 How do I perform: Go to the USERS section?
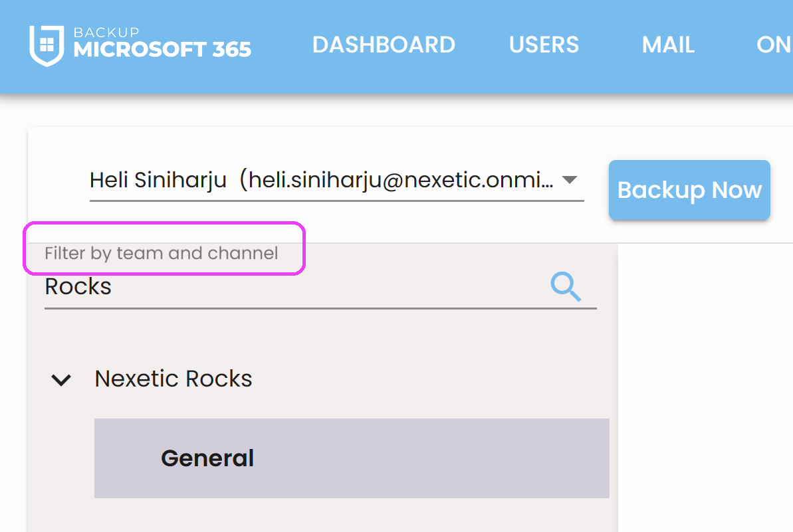click(x=544, y=45)
